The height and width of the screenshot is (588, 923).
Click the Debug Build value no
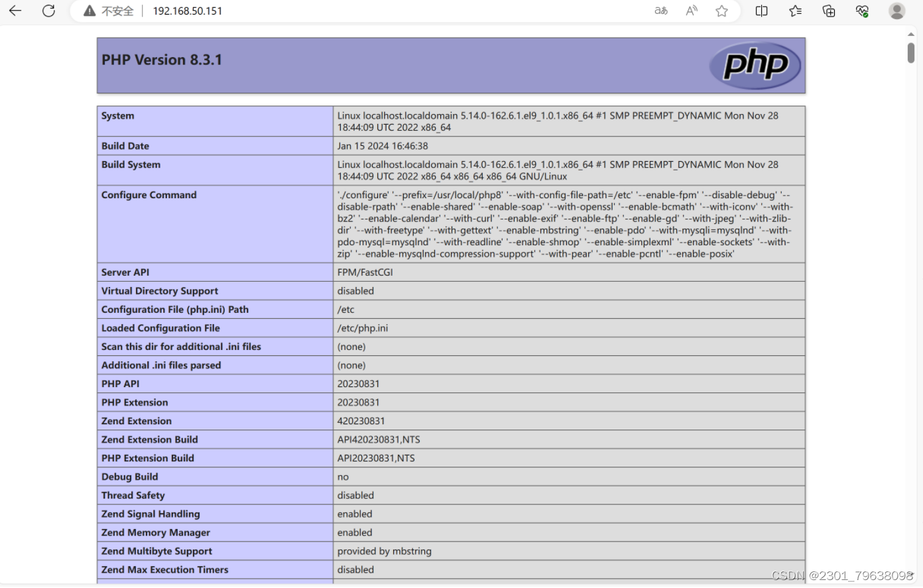343,477
